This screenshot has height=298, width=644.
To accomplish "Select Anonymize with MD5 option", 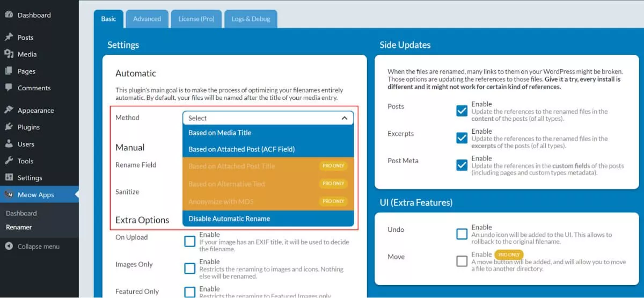I will [268, 201].
